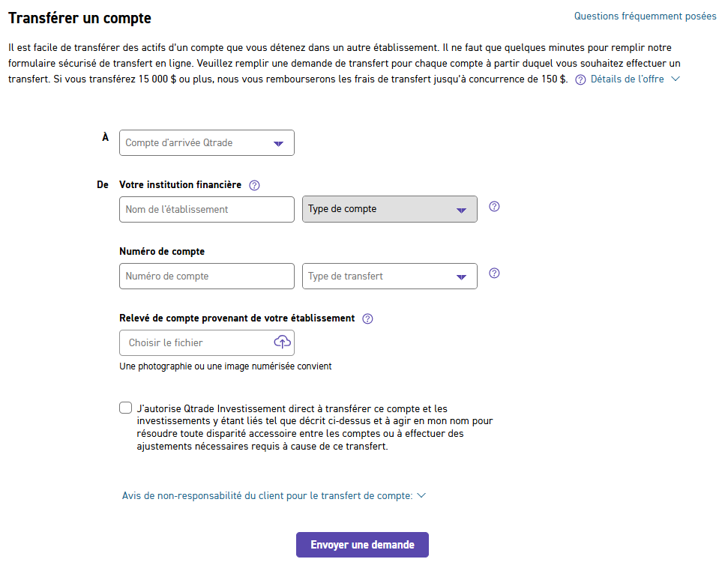Image resolution: width=728 pixels, height=568 pixels.
Task: Expand Avis de non-responsabilité du client notice
Action: [x=268, y=495]
